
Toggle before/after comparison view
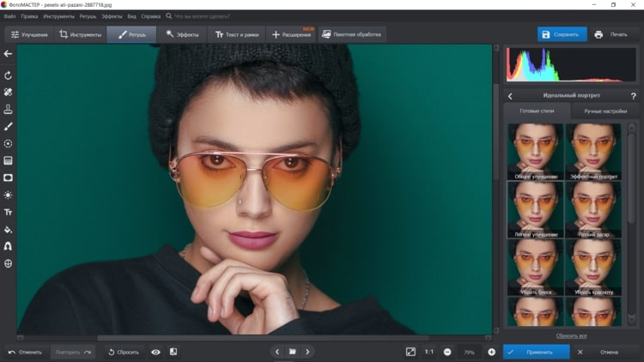click(x=173, y=352)
